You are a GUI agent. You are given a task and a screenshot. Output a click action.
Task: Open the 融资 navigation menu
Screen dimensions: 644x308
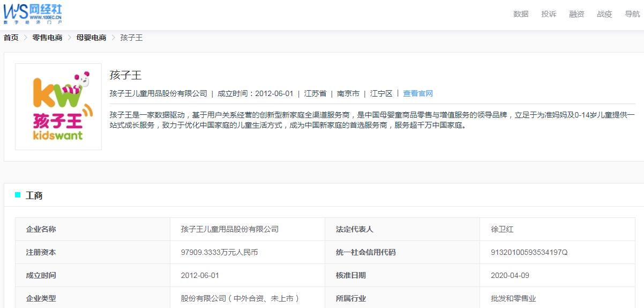(x=576, y=14)
